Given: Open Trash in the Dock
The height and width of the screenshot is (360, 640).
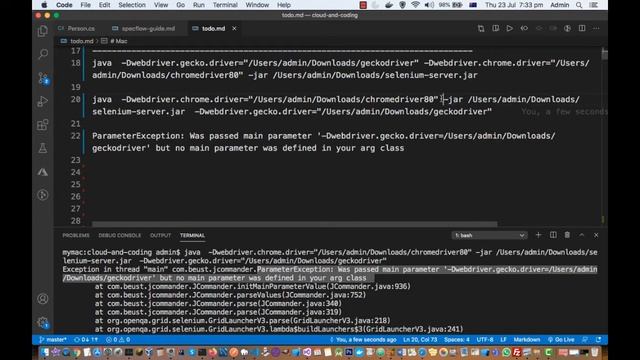Looking at the screenshot, I should click(x=595, y=352).
